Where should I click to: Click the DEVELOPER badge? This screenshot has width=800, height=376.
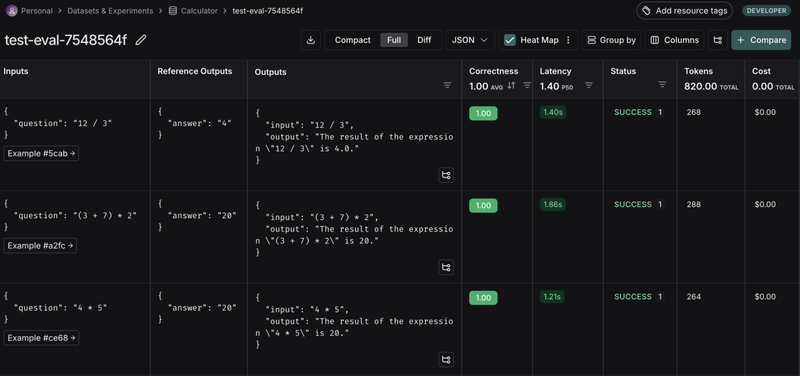766,11
